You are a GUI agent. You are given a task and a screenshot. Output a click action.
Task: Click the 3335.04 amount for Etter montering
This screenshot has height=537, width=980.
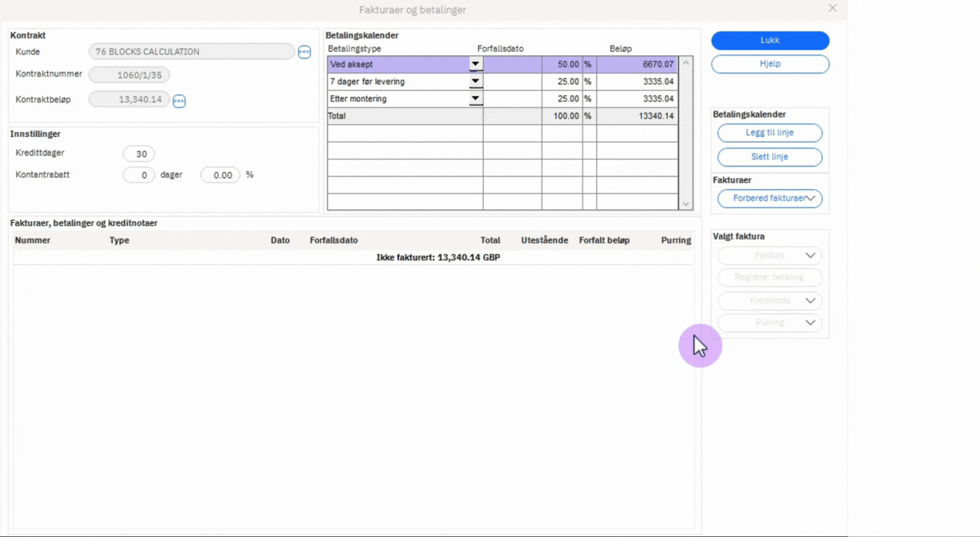[637, 99]
